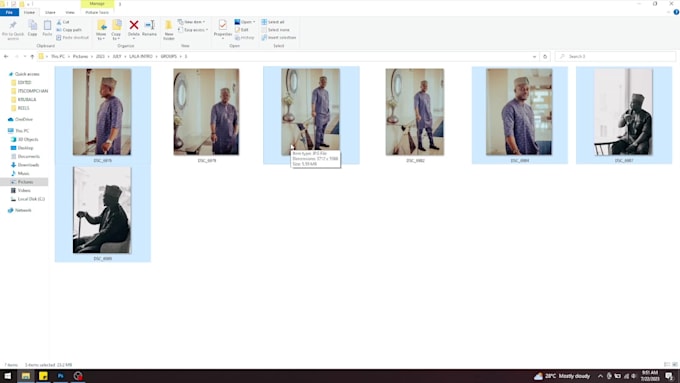Switch to the View ribbon tab
This screenshot has width=680, height=383.
coord(70,13)
